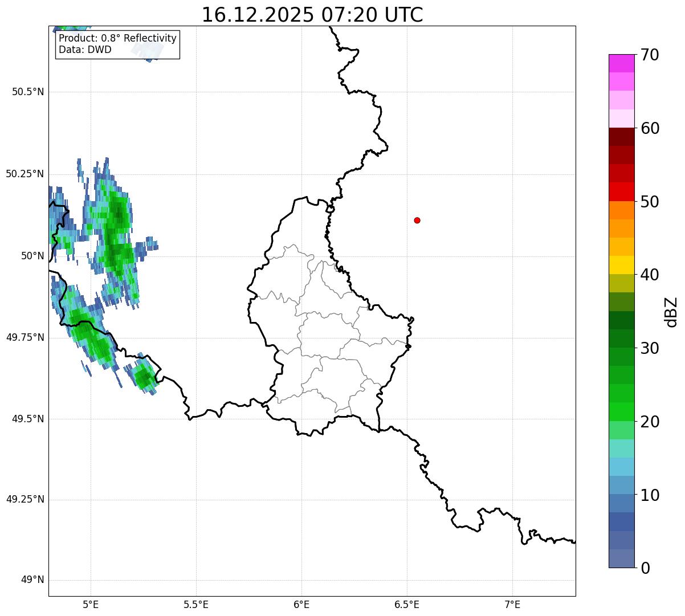
Task: Click the title 16.12.2025 07:20 UTC
Action: coord(312,15)
